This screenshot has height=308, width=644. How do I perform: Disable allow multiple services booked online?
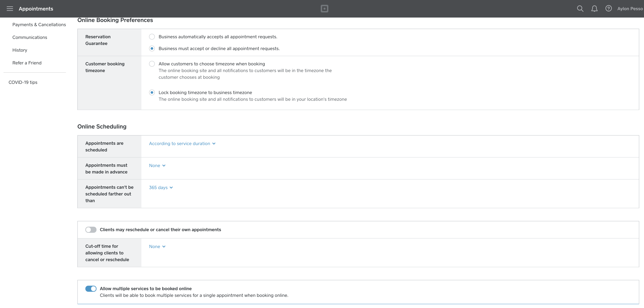pos(91,289)
